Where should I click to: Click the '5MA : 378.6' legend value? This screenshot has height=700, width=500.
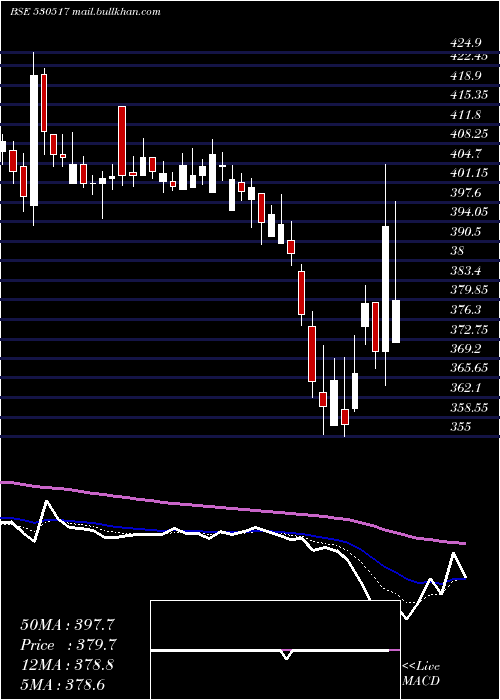tap(63, 684)
